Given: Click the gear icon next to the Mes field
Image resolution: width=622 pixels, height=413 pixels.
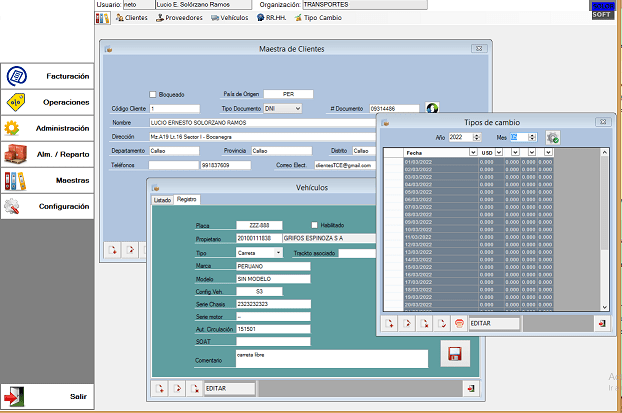Looking at the screenshot, I should tap(553, 137).
